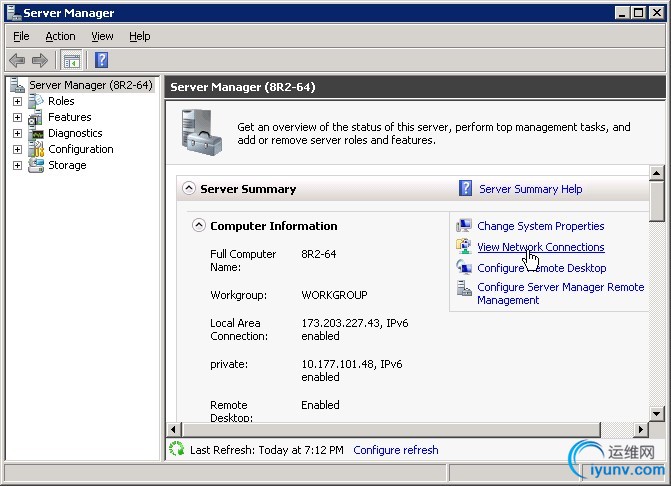Click the Forward arrow toolbar icon
Viewport: 671px width, 486px height.
point(40,60)
